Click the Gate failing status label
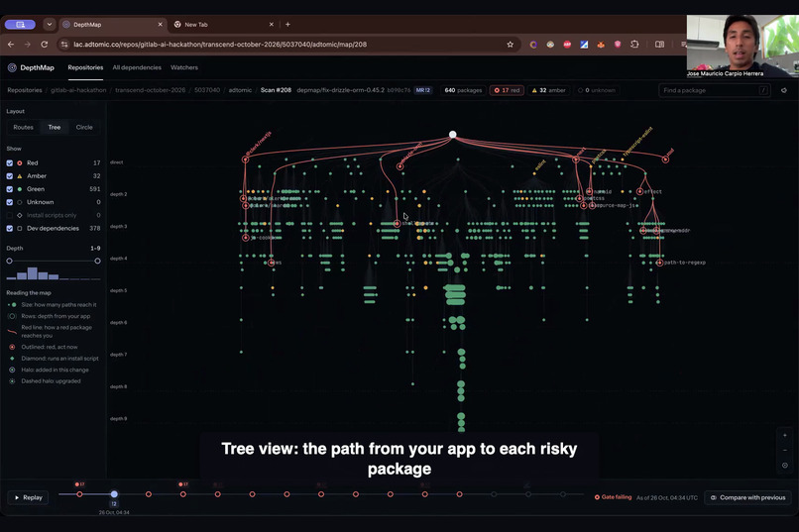Viewport: 799px width, 532px height. tap(613, 497)
